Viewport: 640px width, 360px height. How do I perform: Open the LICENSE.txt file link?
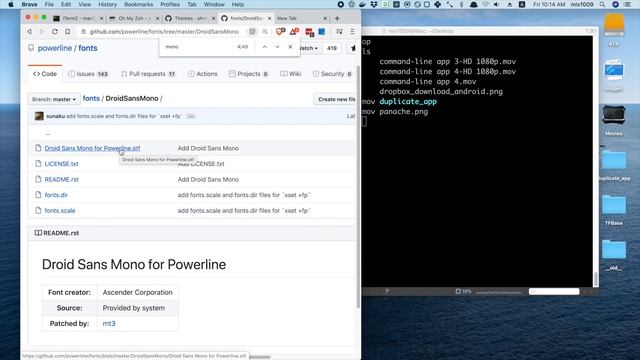coord(61,164)
